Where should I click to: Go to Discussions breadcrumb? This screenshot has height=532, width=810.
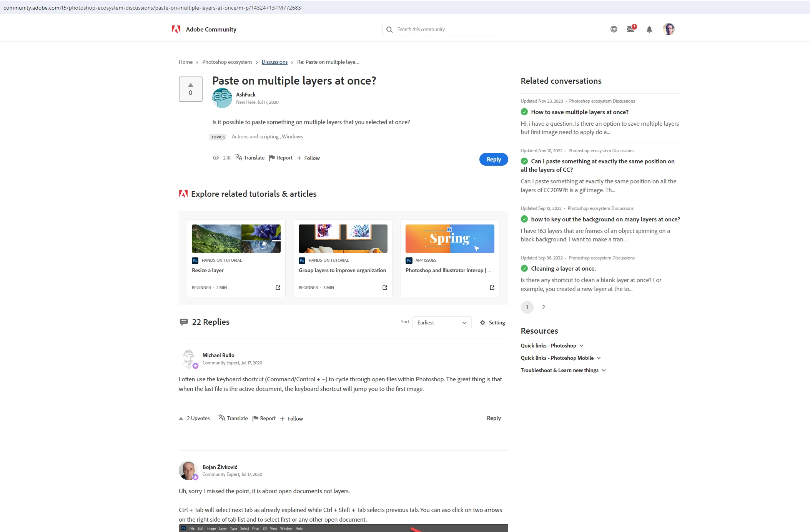pyautogui.click(x=274, y=62)
